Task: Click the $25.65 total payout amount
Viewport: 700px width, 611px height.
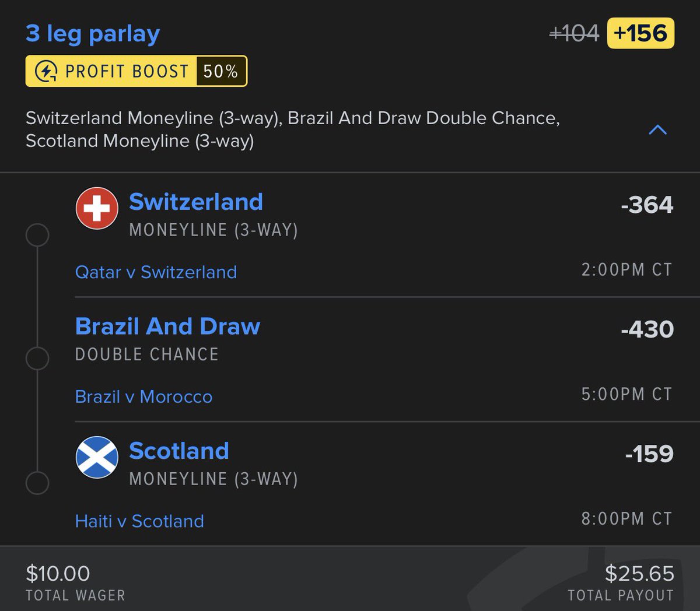Action: (639, 574)
